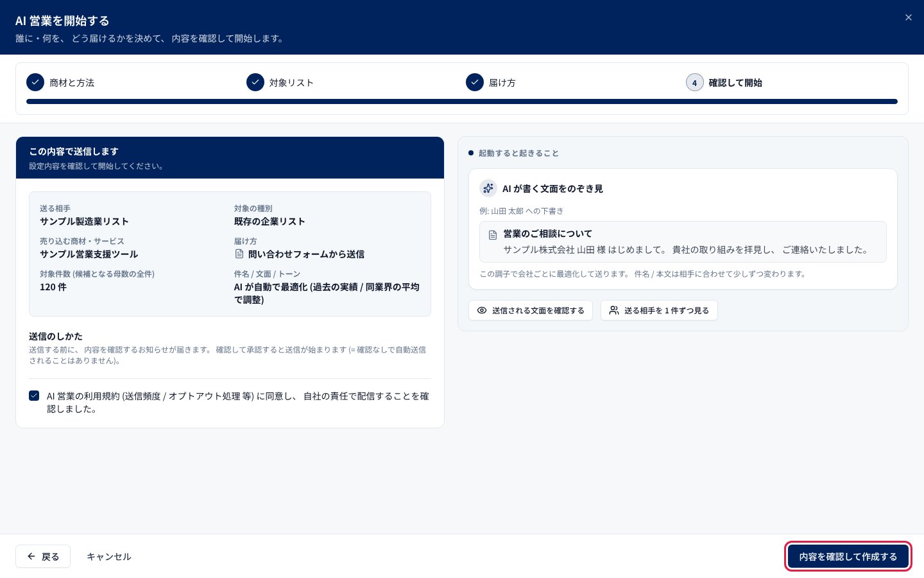Click the 120件 target count
This screenshot has width=924, height=578.
pyautogui.click(x=53, y=287)
